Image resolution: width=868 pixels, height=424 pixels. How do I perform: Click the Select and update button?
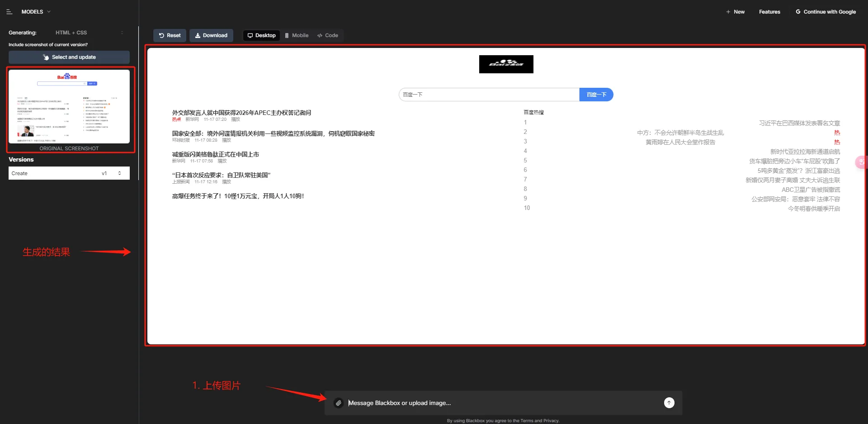[69, 57]
